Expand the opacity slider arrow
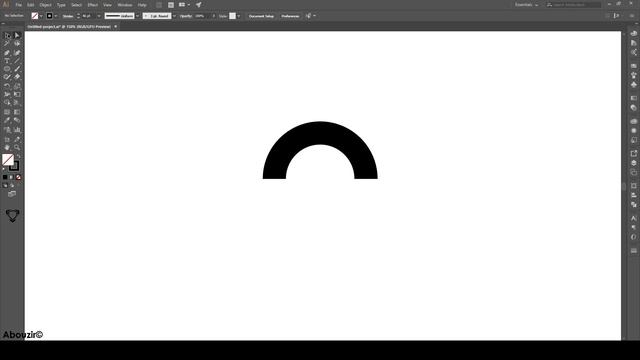The image size is (640, 360). 213,16
